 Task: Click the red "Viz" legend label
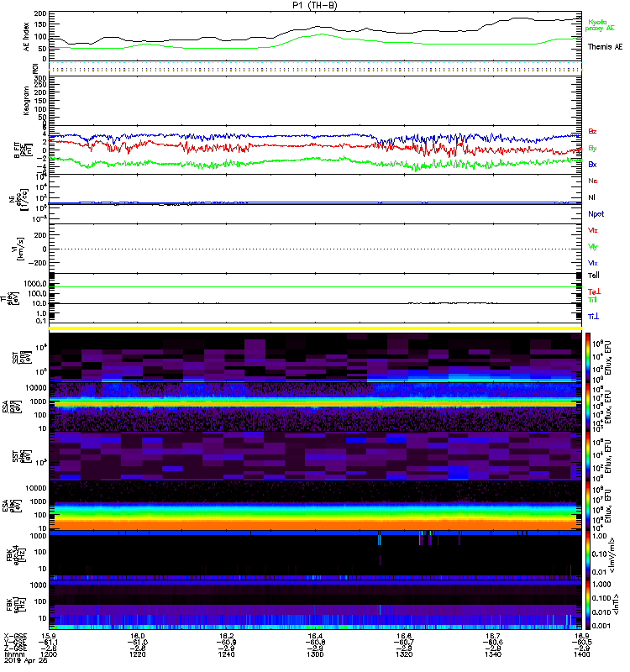[x=592, y=230]
